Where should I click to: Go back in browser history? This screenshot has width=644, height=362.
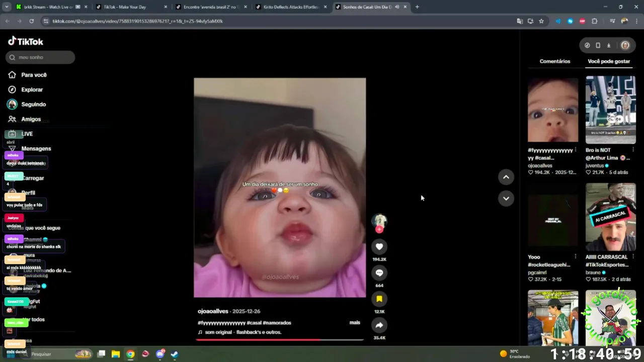click(7, 21)
